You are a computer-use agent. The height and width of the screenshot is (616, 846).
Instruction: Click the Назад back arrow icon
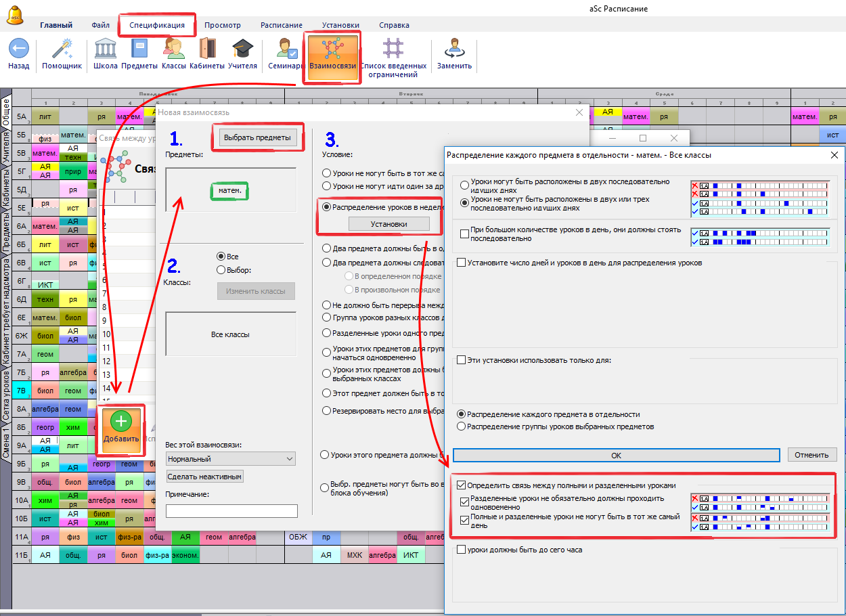click(18, 49)
